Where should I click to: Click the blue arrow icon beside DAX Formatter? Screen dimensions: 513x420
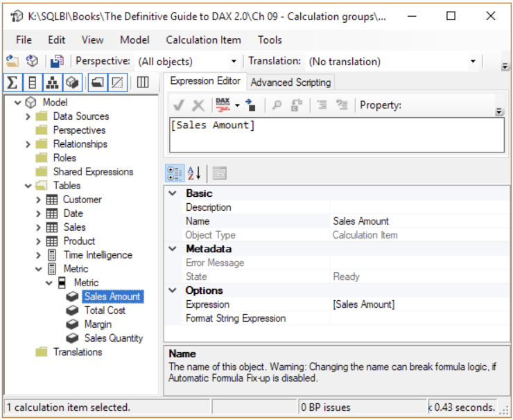(x=251, y=105)
